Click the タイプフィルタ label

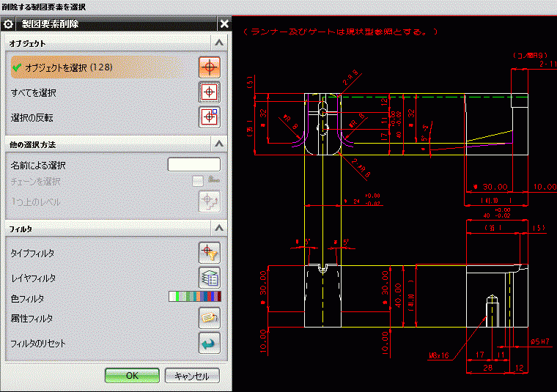[x=32, y=254]
